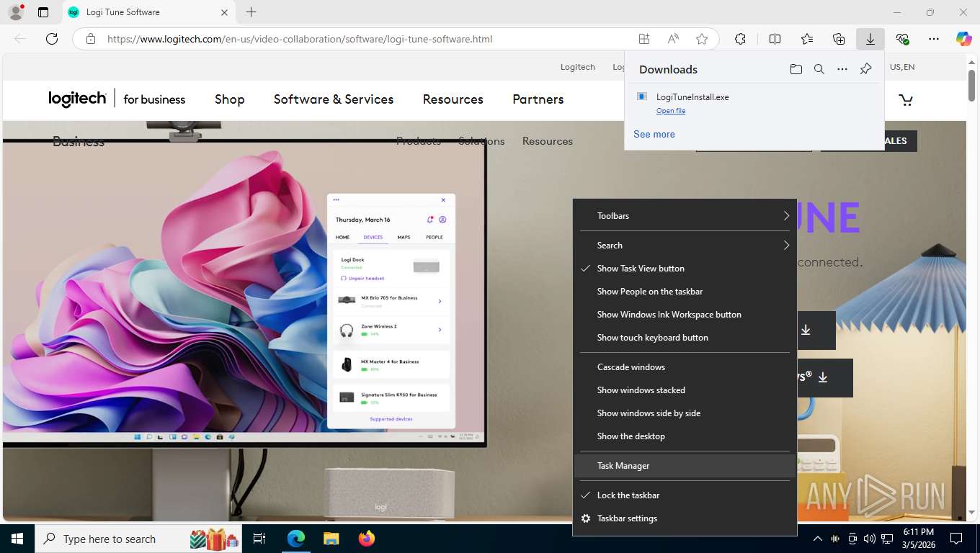Open the notification center icon
The height and width of the screenshot is (553, 980).
point(956,539)
